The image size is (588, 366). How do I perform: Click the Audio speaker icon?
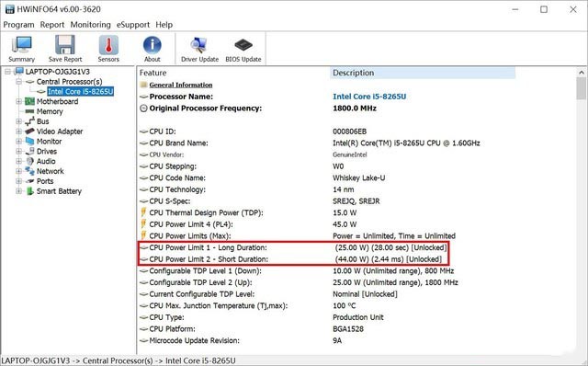(x=29, y=161)
